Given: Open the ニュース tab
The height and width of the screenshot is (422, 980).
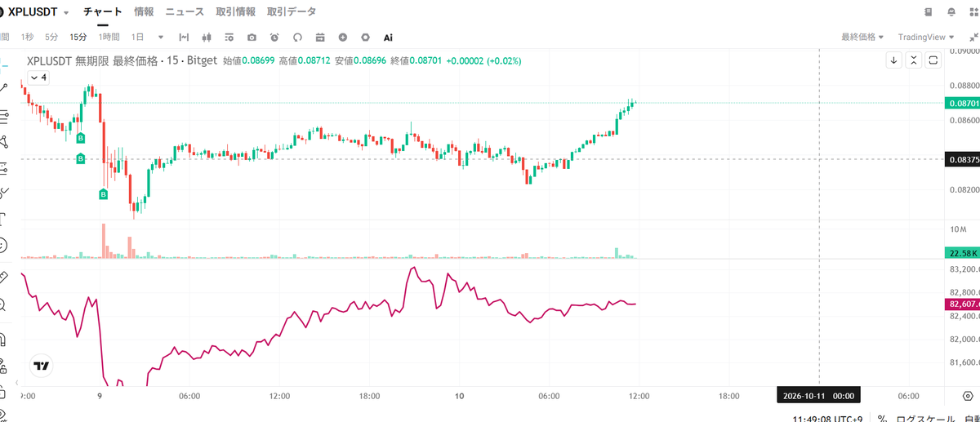Looking at the screenshot, I should pyautogui.click(x=185, y=12).
